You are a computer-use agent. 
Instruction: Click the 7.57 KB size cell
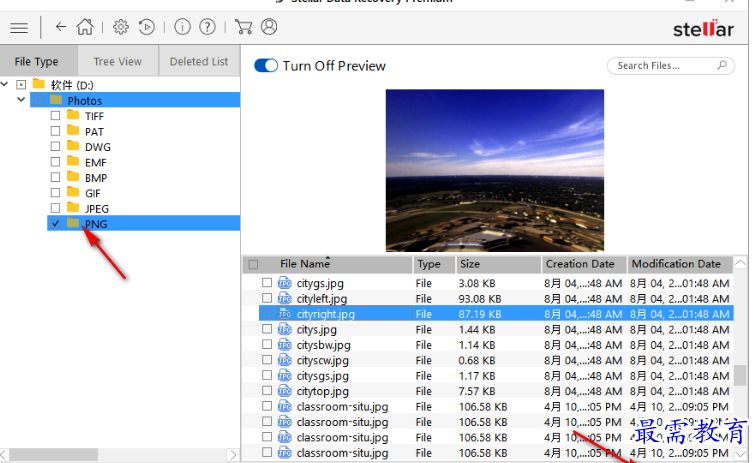[x=477, y=391]
